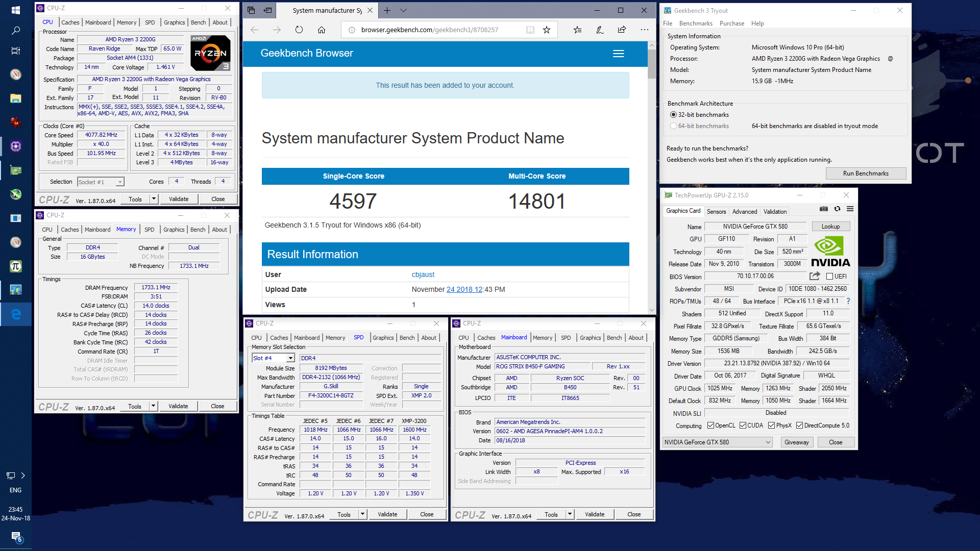Click the add notes pen icon
The width and height of the screenshot is (980, 551).
click(600, 30)
